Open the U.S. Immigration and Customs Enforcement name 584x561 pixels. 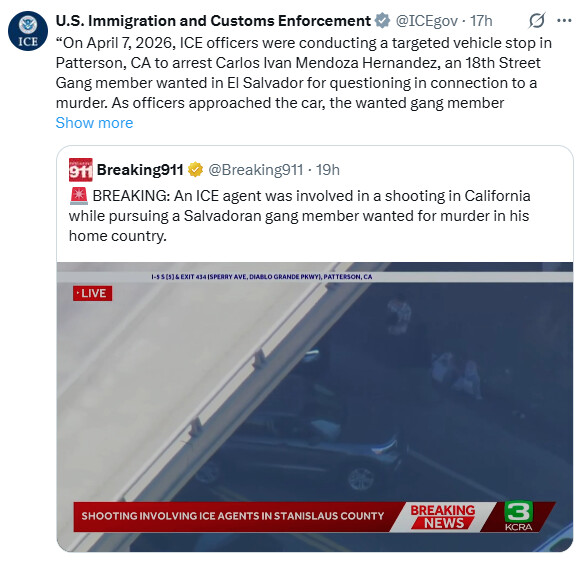pyautogui.click(x=213, y=21)
